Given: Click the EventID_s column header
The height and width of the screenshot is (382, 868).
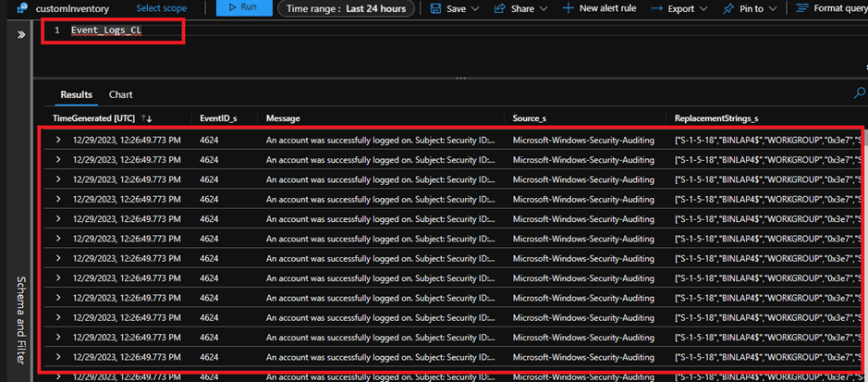Looking at the screenshot, I should [219, 118].
